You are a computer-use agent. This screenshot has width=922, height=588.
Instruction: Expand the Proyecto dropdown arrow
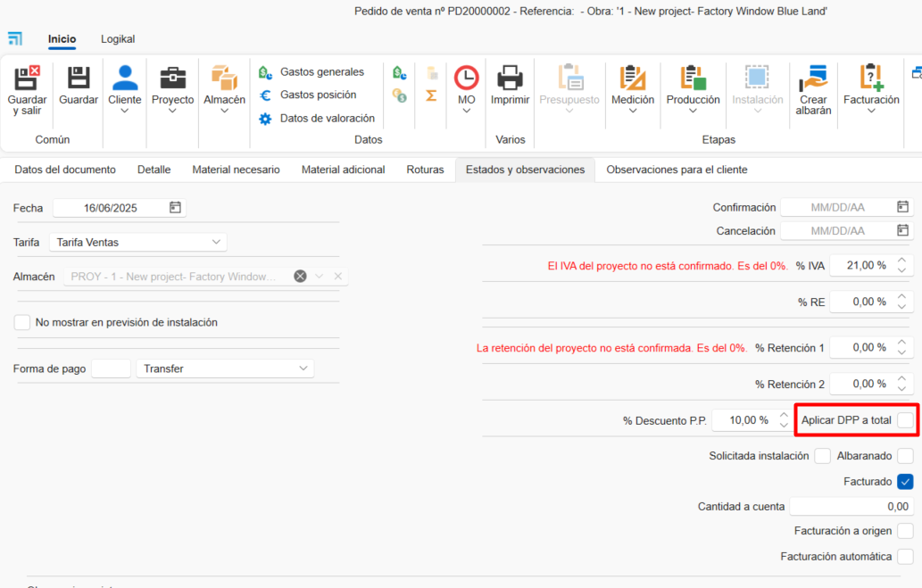coord(172,112)
